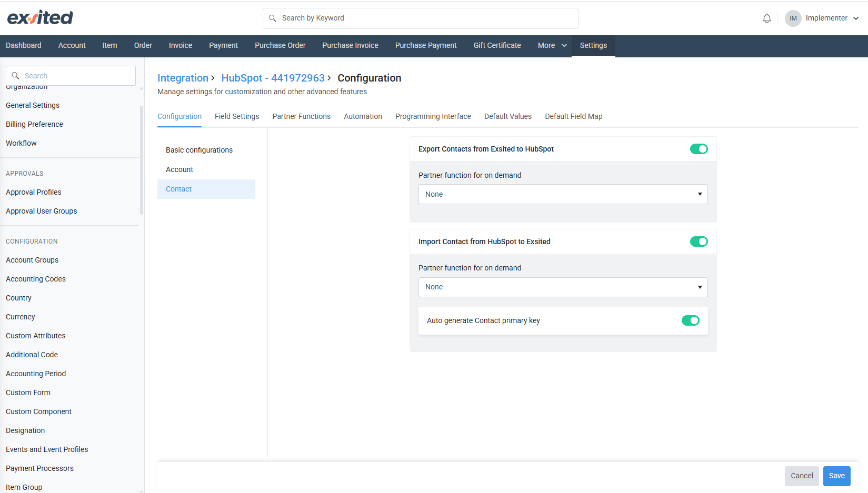Open Custom Component
The image size is (868, 493).
(x=39, y=411)
